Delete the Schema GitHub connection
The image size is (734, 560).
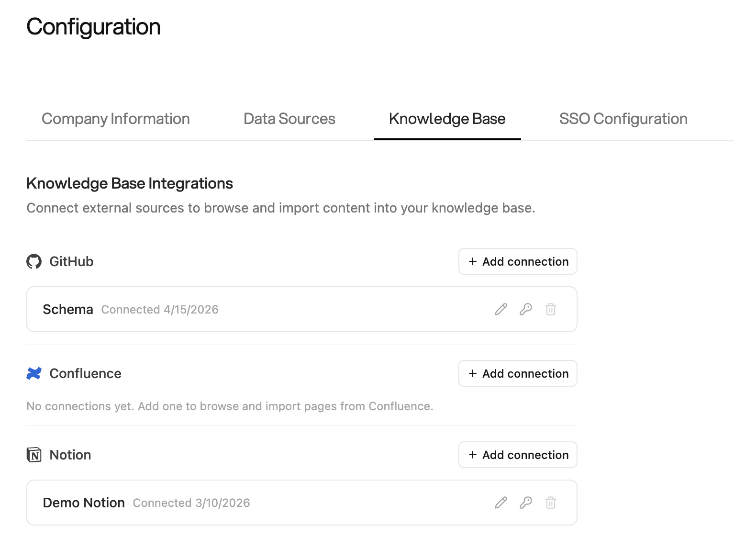click(551, 309)
